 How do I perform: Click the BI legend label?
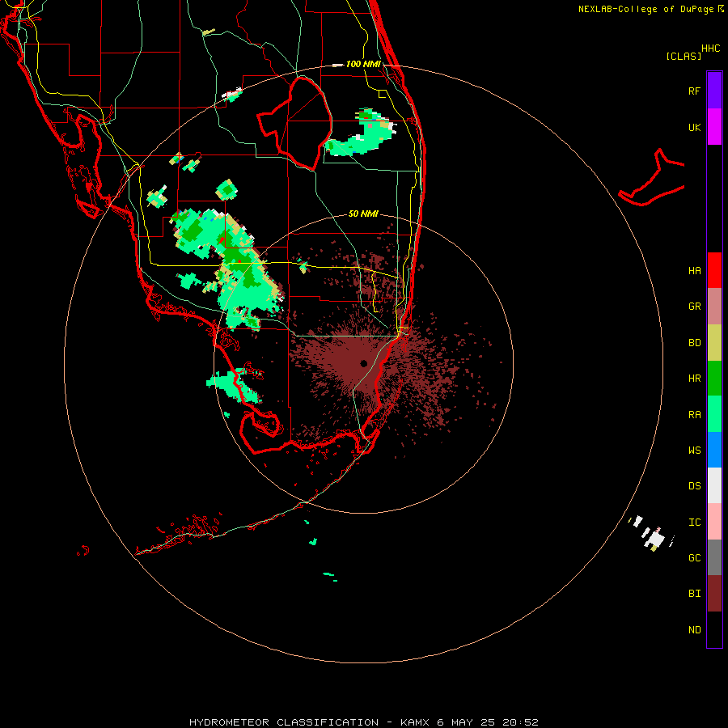click(x=694, y=594)
